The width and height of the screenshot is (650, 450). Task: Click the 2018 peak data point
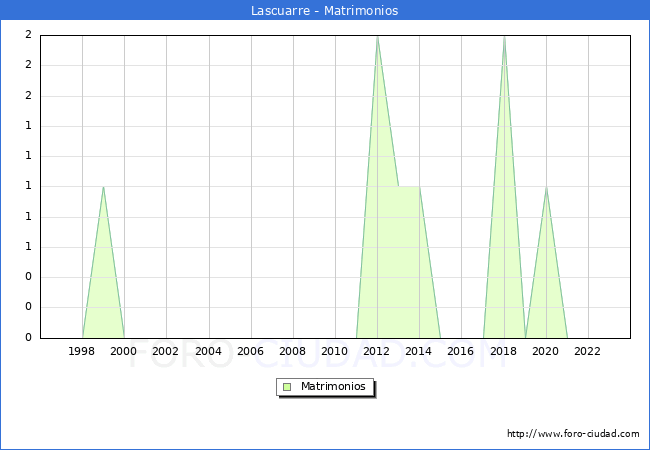tap(504, 36)
